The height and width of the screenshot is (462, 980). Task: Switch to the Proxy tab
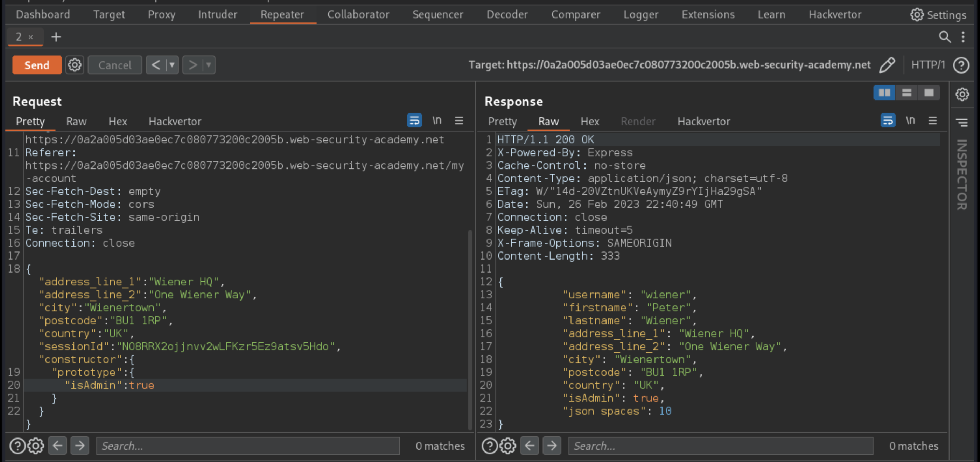click(161, 14)
